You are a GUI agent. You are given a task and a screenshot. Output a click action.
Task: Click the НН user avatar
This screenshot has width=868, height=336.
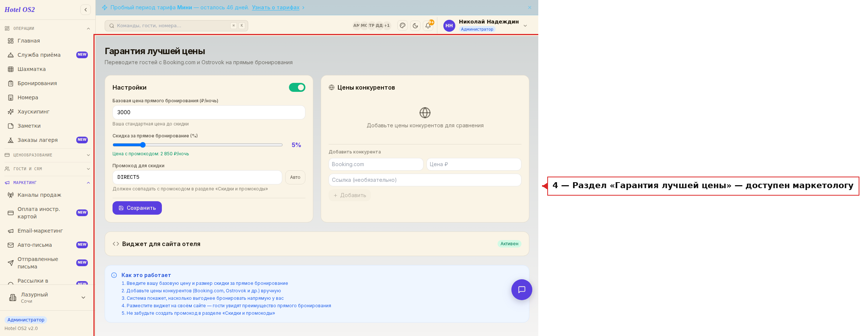tap(449, 25)
